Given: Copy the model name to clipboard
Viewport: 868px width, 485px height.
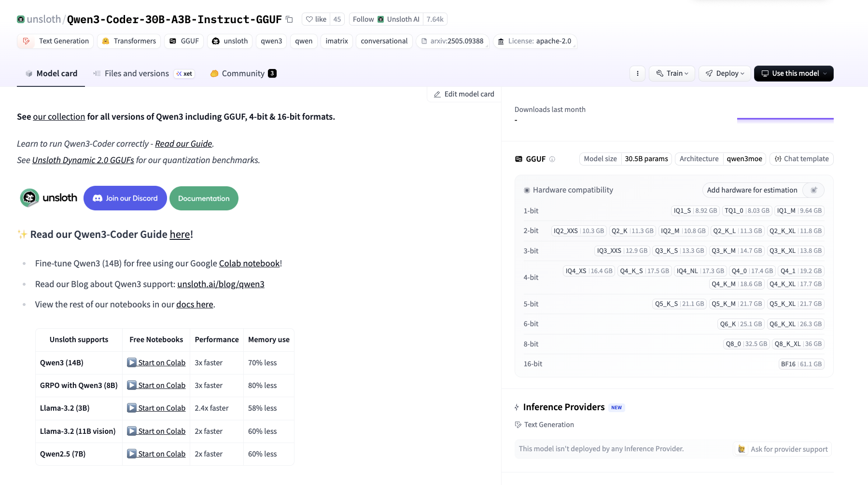Looking at the screenshot, I should click(290, 19).
